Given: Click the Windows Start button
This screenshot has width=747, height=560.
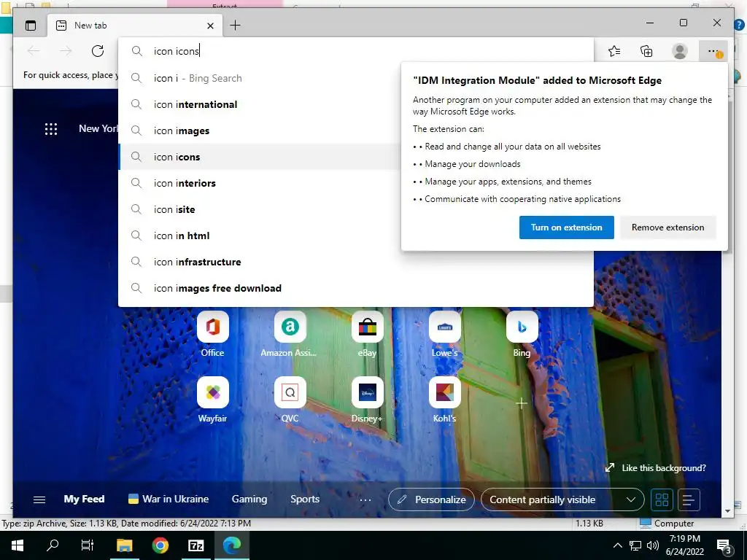Looking at the screenshot, I should (x=18, y=545).
